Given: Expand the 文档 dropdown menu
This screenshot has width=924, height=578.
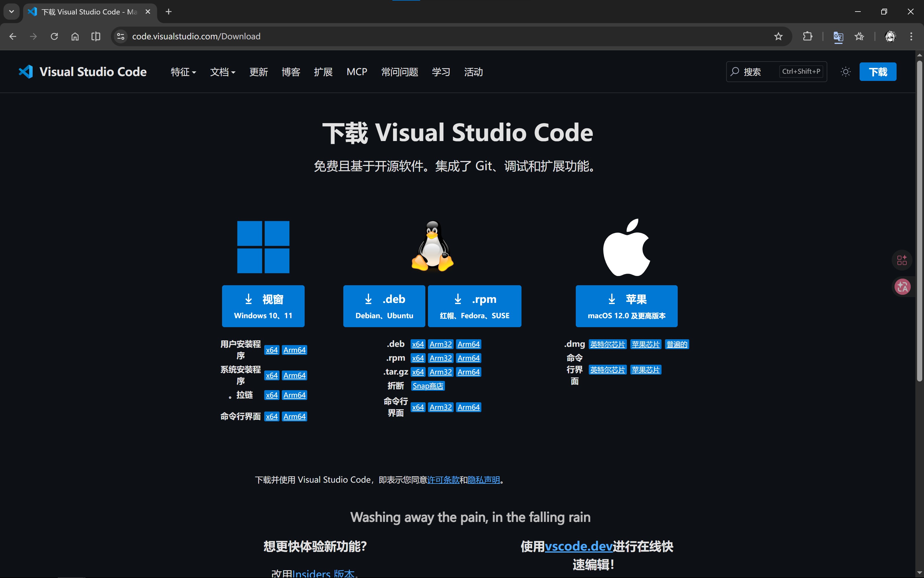Looking at the screenshot, I should tap(223, 72).
